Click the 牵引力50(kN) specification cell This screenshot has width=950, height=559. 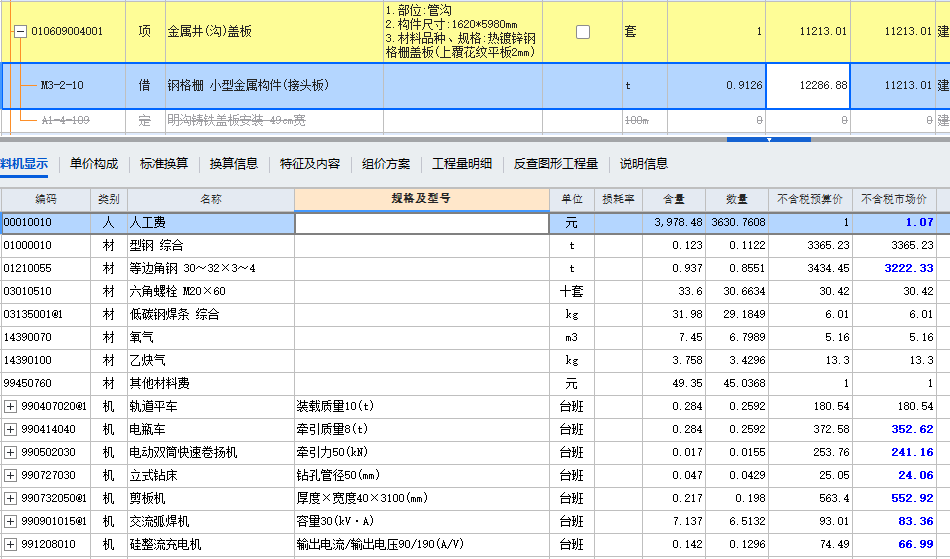coord(422,452)
